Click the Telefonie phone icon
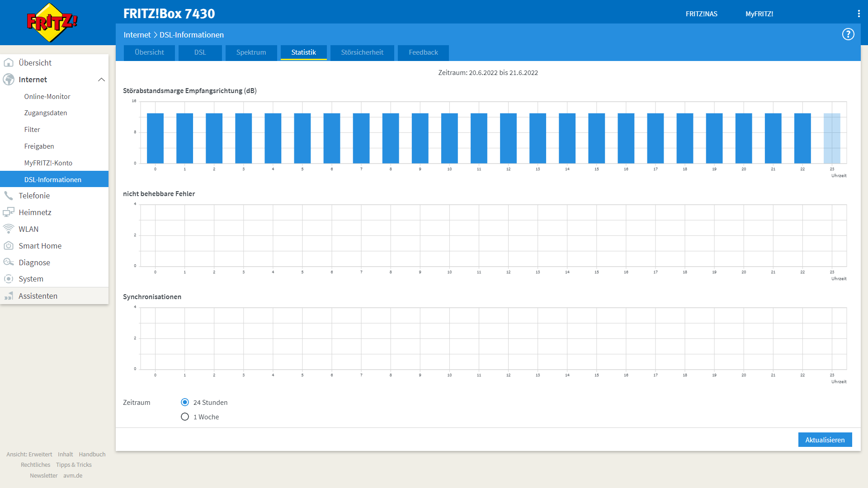Screen dimensions: 868x488 click(9, 196)
